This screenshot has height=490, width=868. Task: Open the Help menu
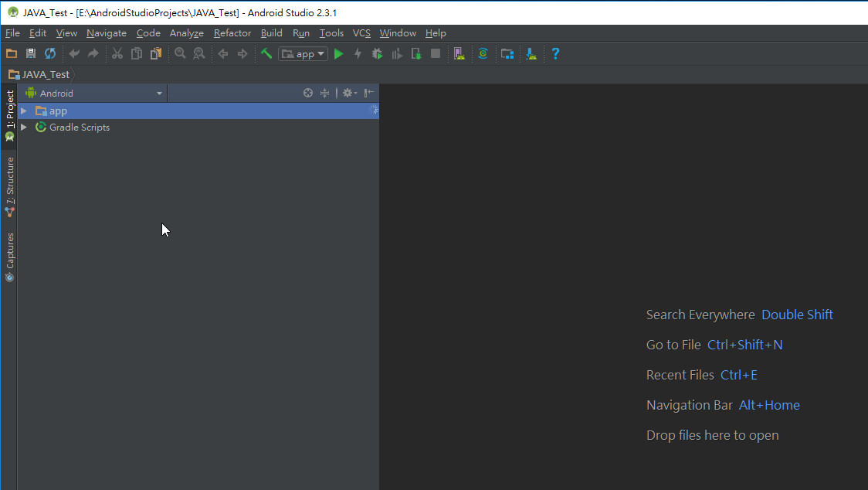(436, 33)
